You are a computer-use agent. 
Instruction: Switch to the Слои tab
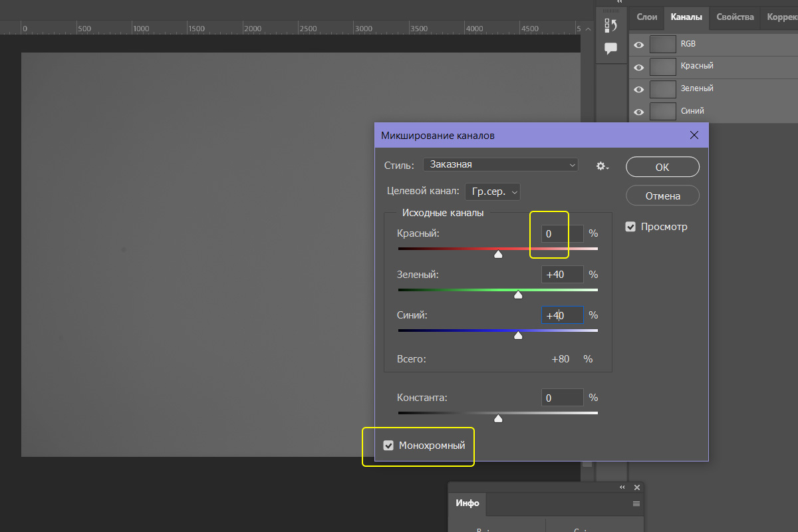click(647, 17)
